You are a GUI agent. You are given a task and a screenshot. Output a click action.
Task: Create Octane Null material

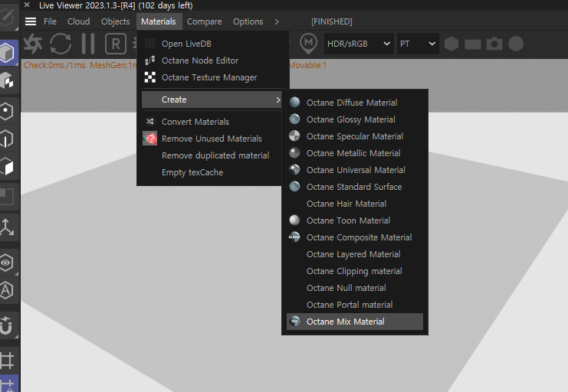355,288
